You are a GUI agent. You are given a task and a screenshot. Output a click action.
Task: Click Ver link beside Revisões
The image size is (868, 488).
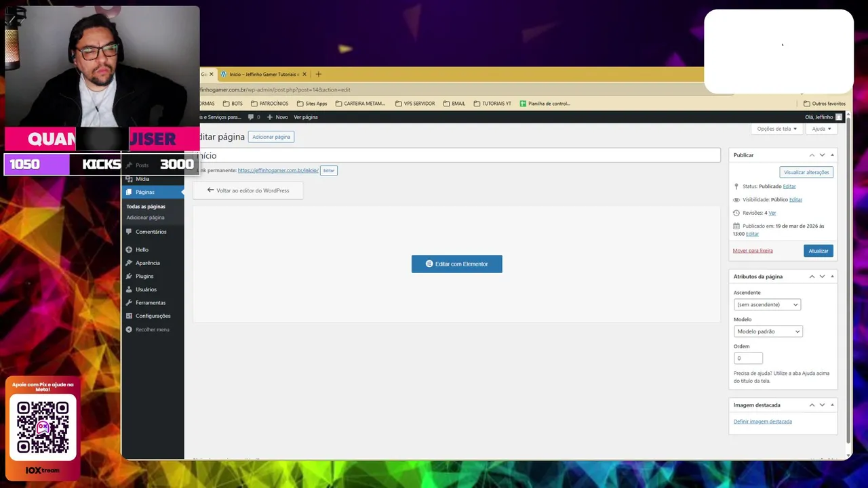click(x=772, y=213)
